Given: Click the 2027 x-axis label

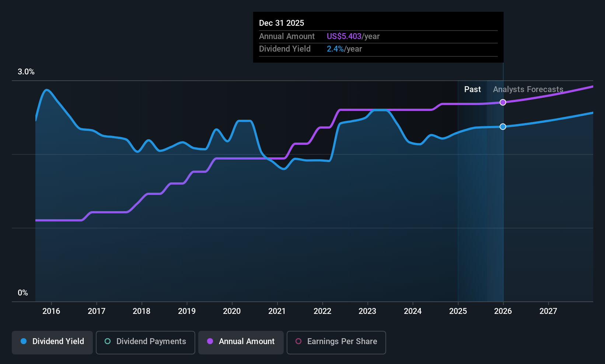Looking at the screenshot, I should click(548, 311).
